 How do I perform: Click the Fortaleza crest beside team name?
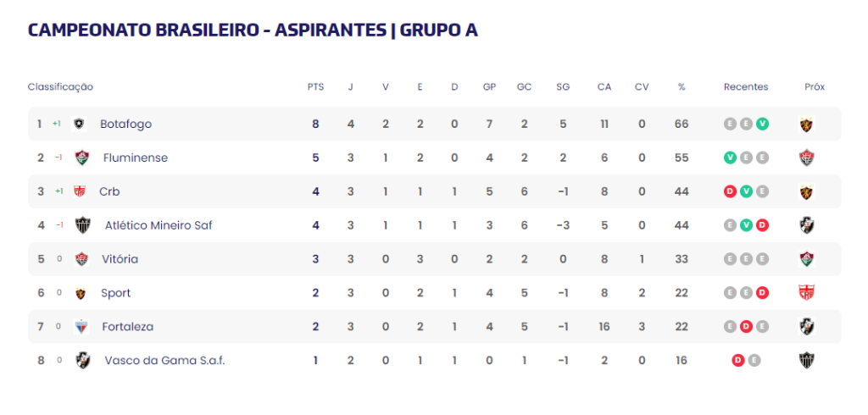click(81, 326)
